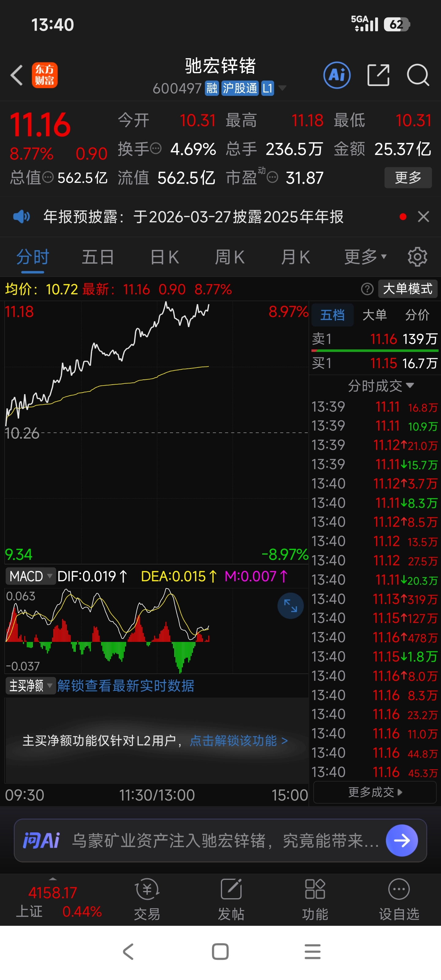Open the MACD indicator dropdown
The width and height of the screenshot is (441, 980).
(x=30, y=577)
